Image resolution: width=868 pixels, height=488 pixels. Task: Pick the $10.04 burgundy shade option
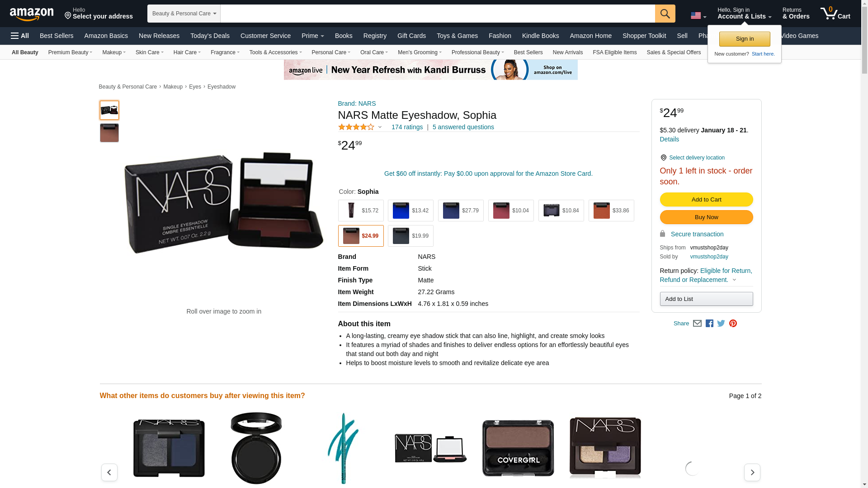pyautogui.click(x=511, y=211)
